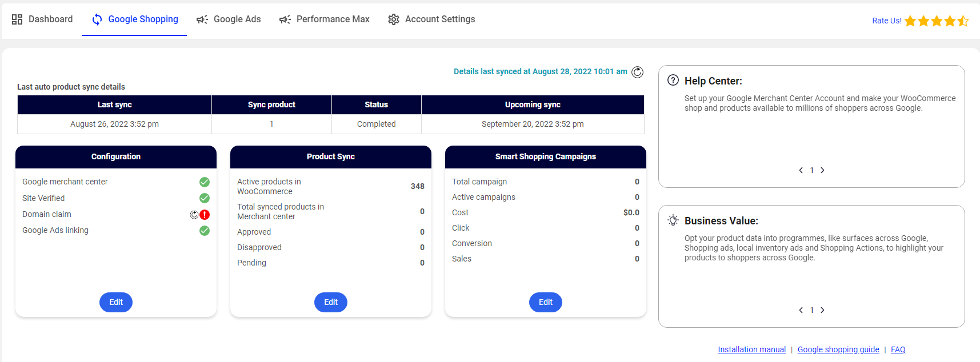980x362 pixels.
Task: Click last sync cell 'August 26, 2022 3:52 pm'
Action: pyautogui.click(x=114, y=124)
